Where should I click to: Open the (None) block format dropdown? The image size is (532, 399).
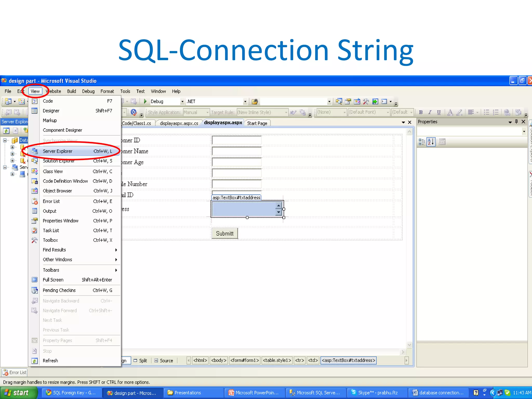345,112
